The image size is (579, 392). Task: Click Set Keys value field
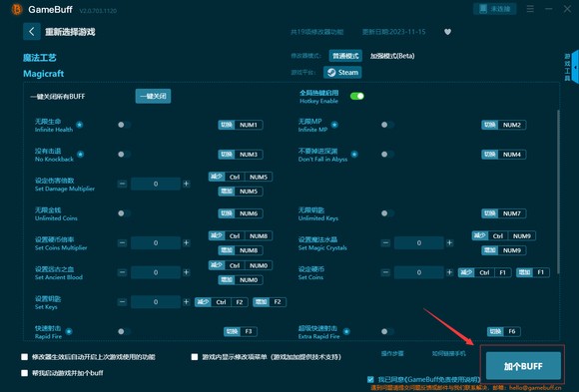(x=156, y=302)
